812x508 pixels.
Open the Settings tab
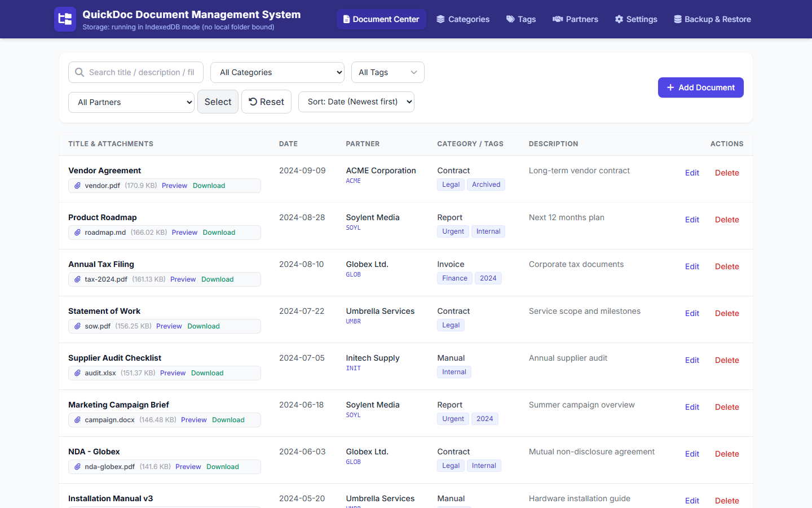click(636, 19)
